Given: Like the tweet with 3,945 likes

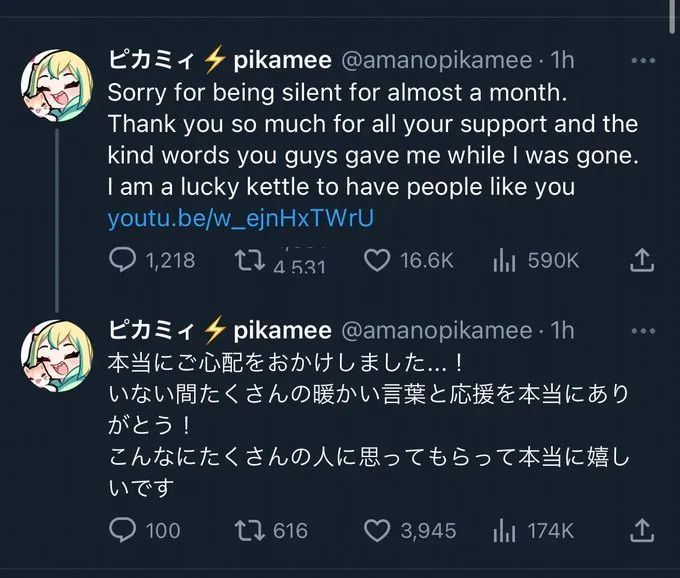Looking at the screenshot, I should coord(376,530).
